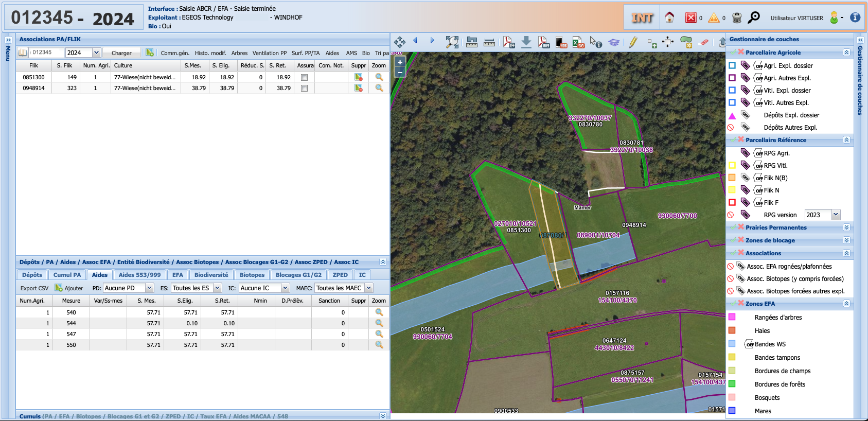Open the Cumul PA tab

67,275
